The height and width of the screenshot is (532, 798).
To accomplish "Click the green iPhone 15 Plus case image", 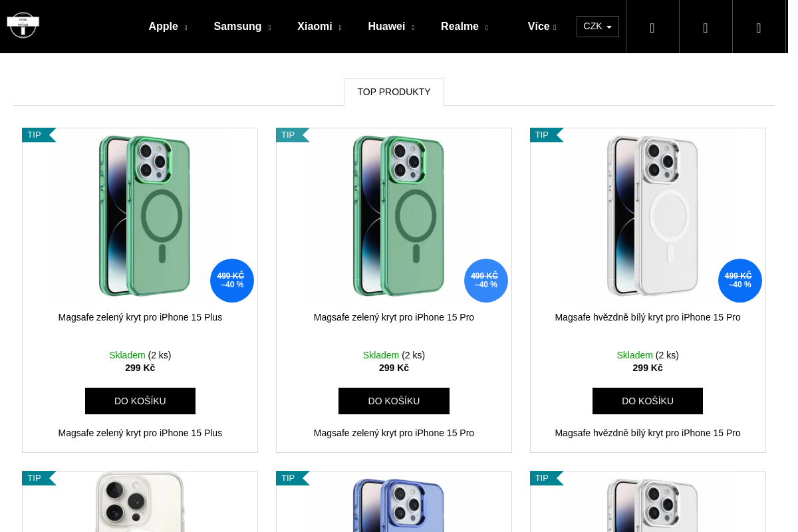I will pyautogui.click(x=140, y=216).
